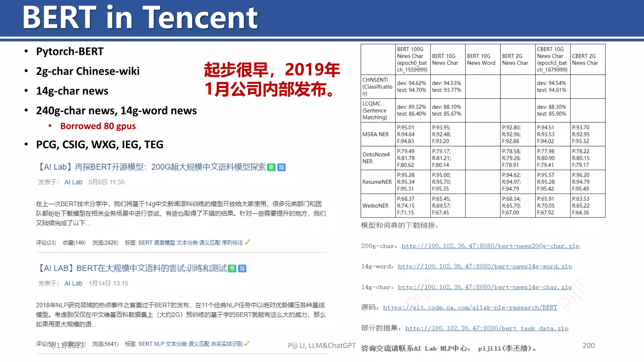Click the 命名实体识别 tag
This screenshot has width=644, height=362.
(x=227, y=344)
